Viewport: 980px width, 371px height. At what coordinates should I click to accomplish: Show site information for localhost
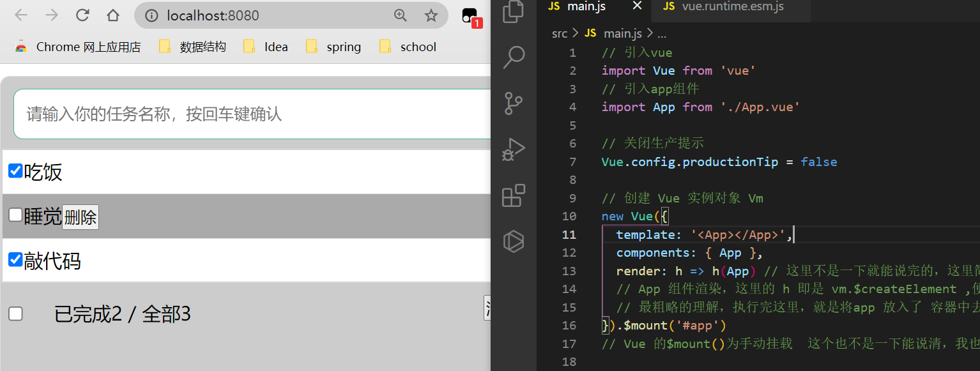click(x=151, y=16)
